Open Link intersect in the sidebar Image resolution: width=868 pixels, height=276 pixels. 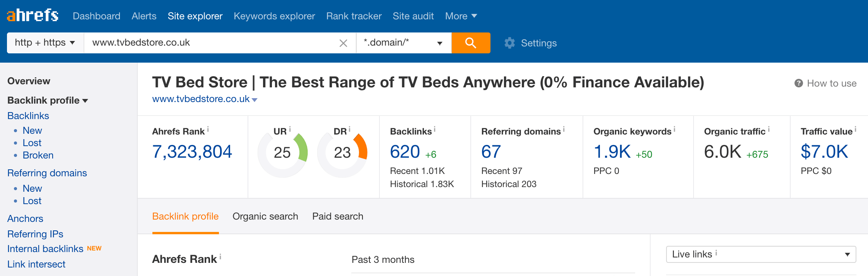tap(36, 264)
